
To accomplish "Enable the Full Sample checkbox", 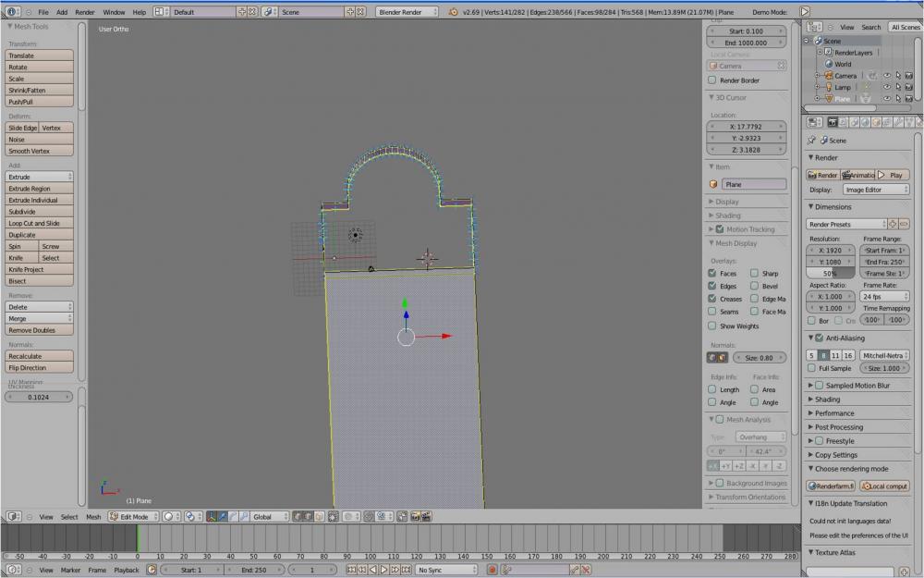I will click(x=811, y=368).
